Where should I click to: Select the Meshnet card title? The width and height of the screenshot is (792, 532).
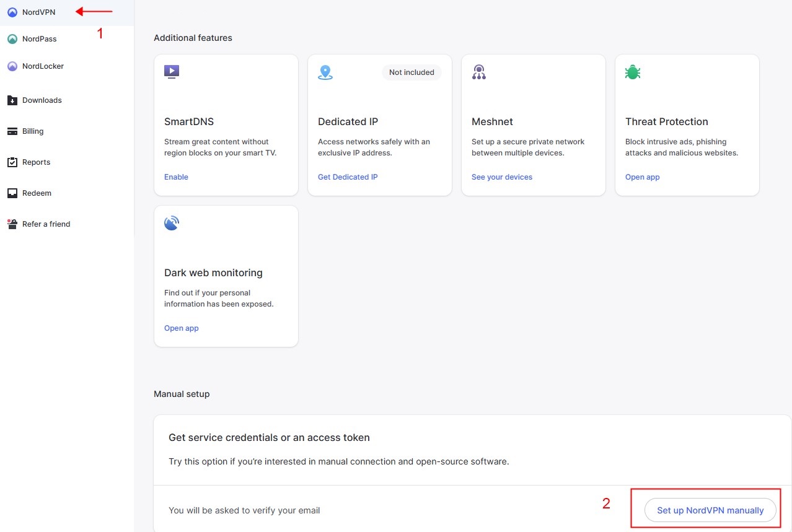493,121
